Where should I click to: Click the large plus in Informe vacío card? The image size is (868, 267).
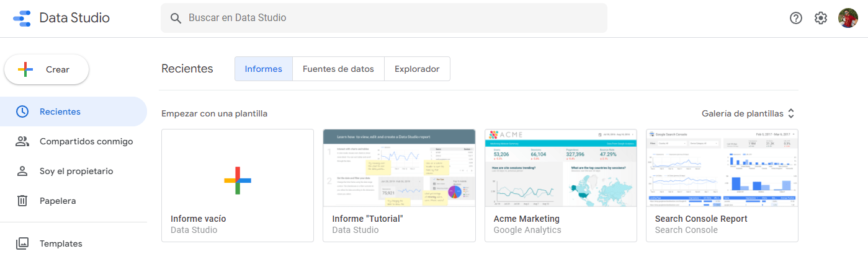[x=238, y=180]
